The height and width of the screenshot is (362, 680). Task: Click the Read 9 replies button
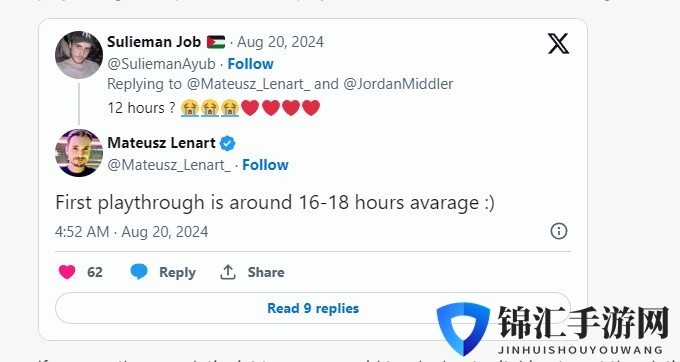313,308
